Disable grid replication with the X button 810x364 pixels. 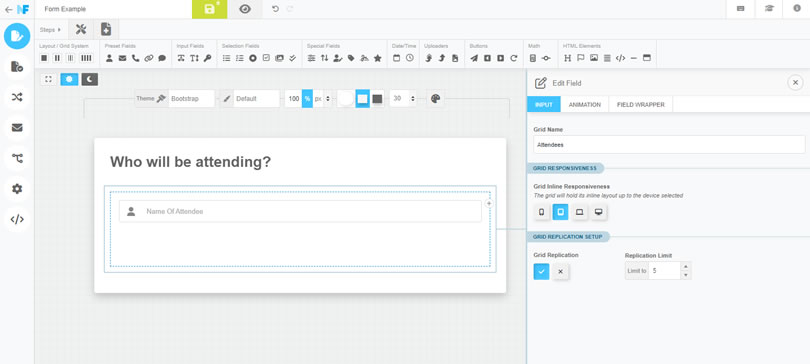click(x=560, y=272)
